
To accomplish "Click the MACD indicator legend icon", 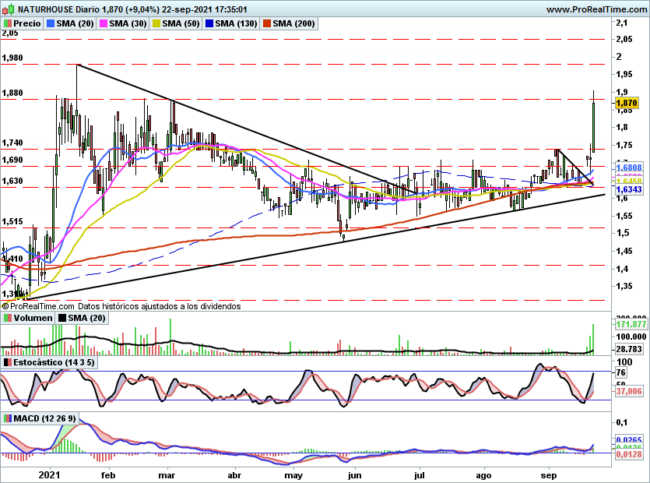I will click(x=7, y=418).
